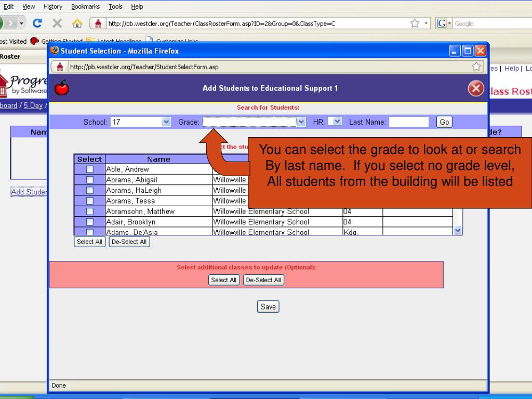
Task: Minimize the Student Selection window
Action: (455, 51)
